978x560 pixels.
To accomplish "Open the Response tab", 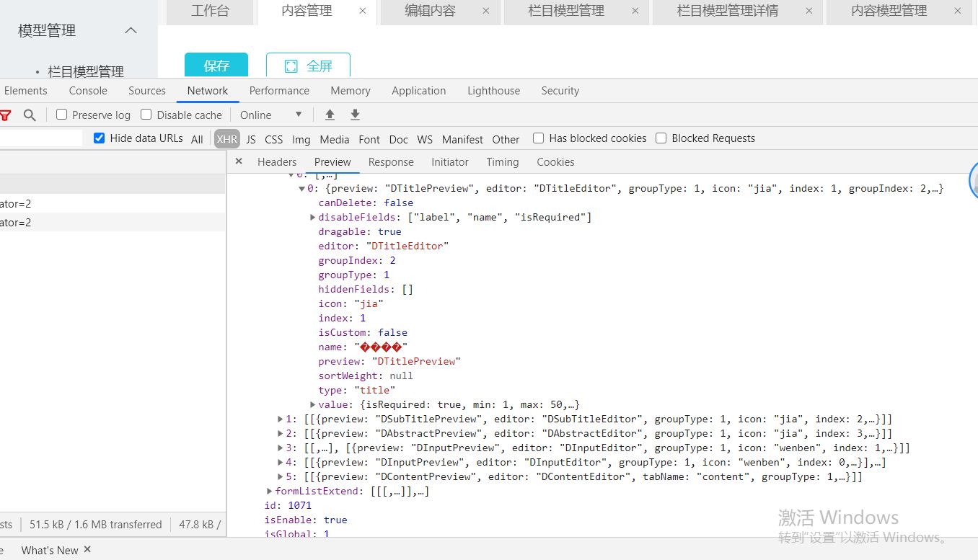I will coord(391,162).
